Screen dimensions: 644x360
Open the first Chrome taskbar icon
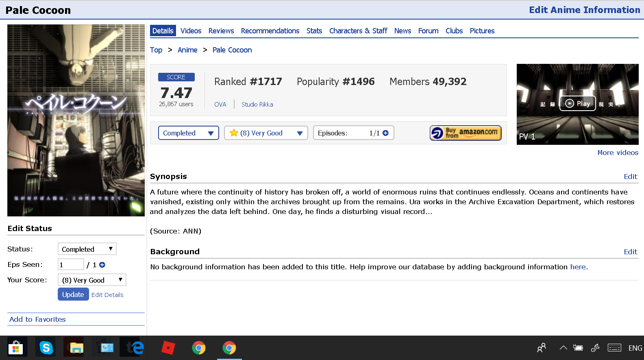point(199,348)
